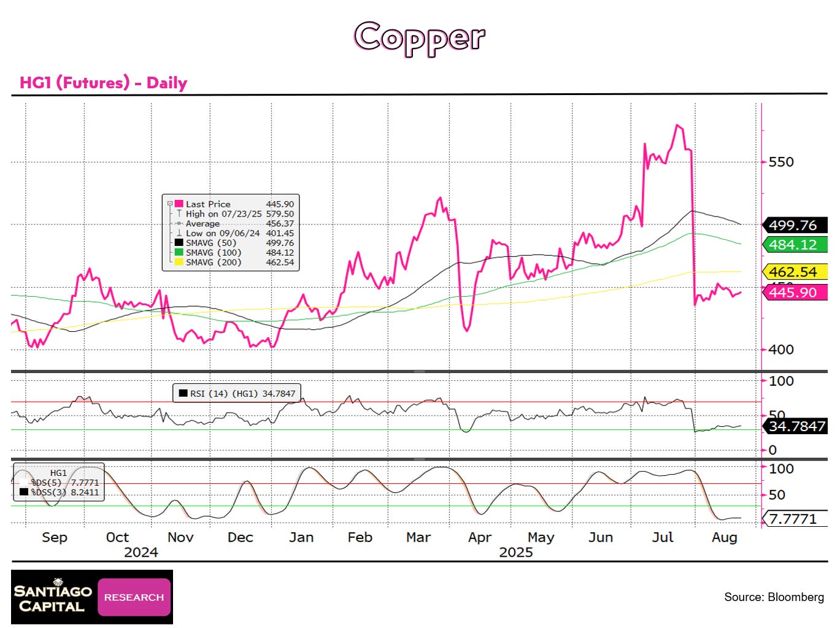840x628 pixels.
Task: Click the HG1 stochastic legend title
Action: pyautogui.click(x=58, y=473)
